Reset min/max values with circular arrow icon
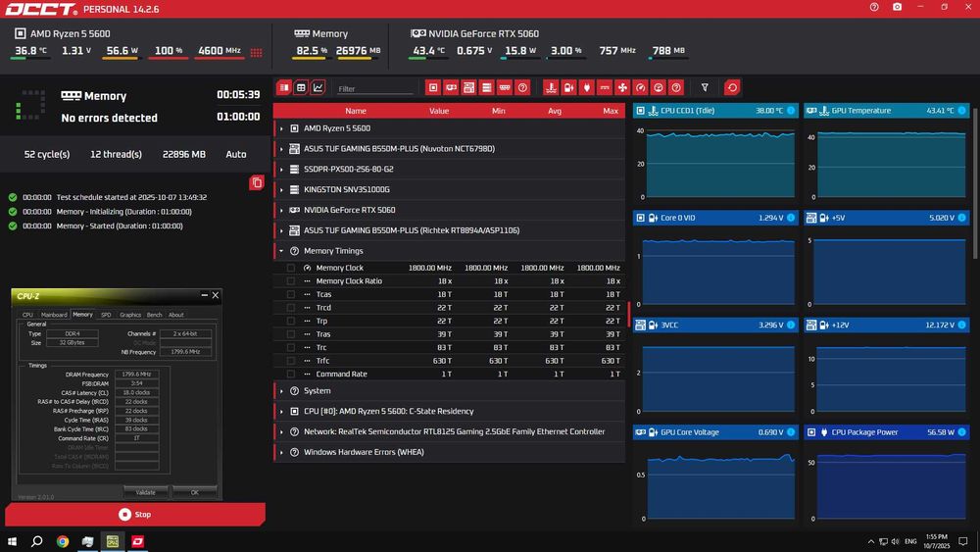 coord(732,87)
